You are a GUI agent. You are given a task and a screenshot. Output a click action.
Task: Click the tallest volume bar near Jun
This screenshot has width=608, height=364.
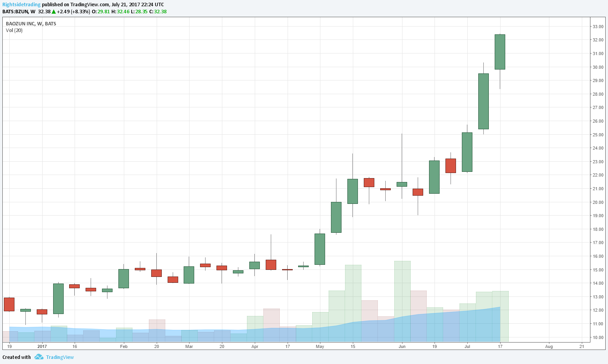pos(402,301)
